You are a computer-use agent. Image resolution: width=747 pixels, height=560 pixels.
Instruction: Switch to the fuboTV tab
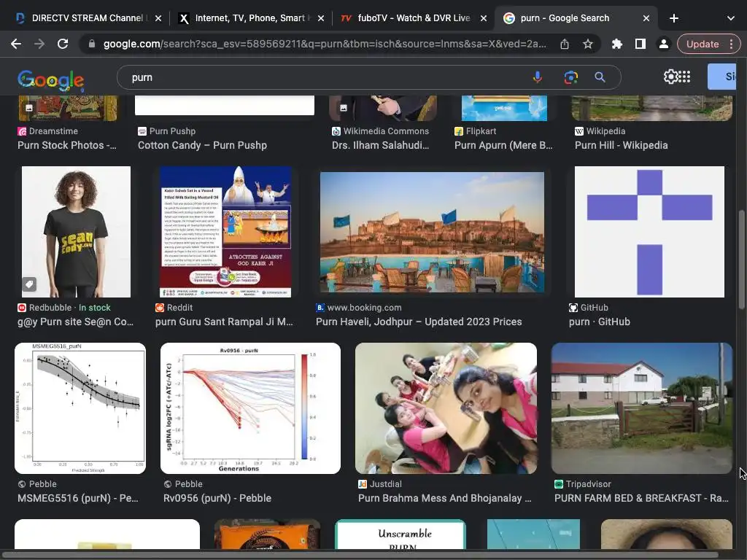(x=414, y=18)
